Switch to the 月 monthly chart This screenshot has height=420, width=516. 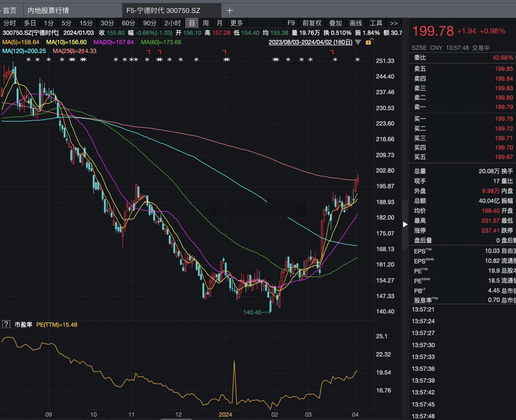point(220,23)
